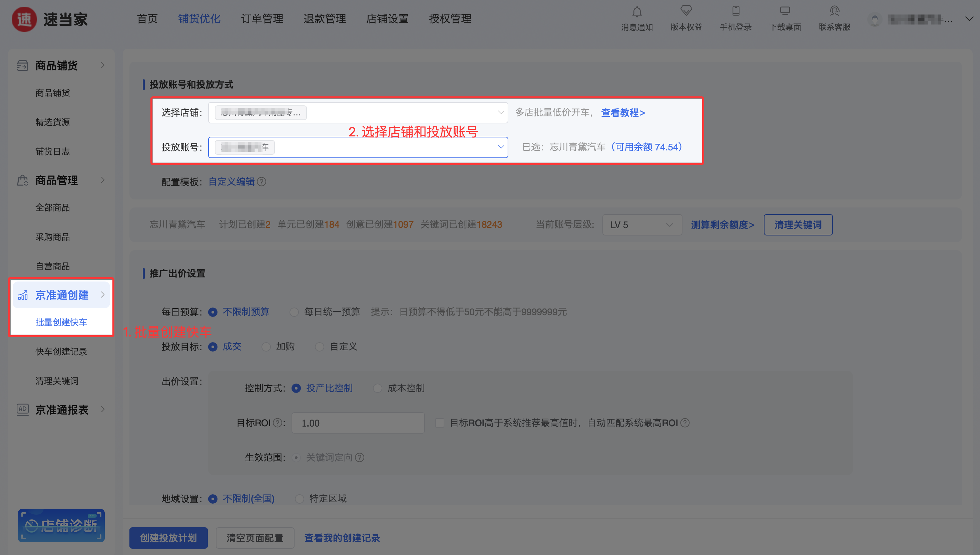Select 每日统一预算 radio option

[294, 312]
